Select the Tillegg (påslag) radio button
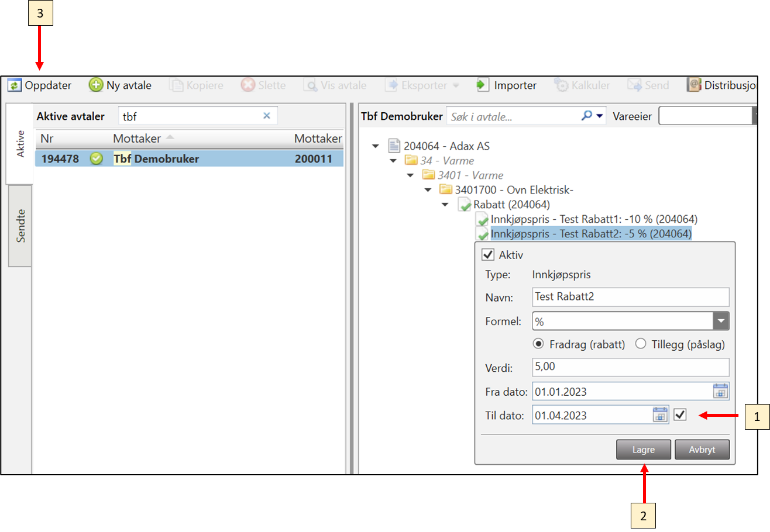Image resolution: width=770 pixels, height=532 pixels. tap(641, 344)
